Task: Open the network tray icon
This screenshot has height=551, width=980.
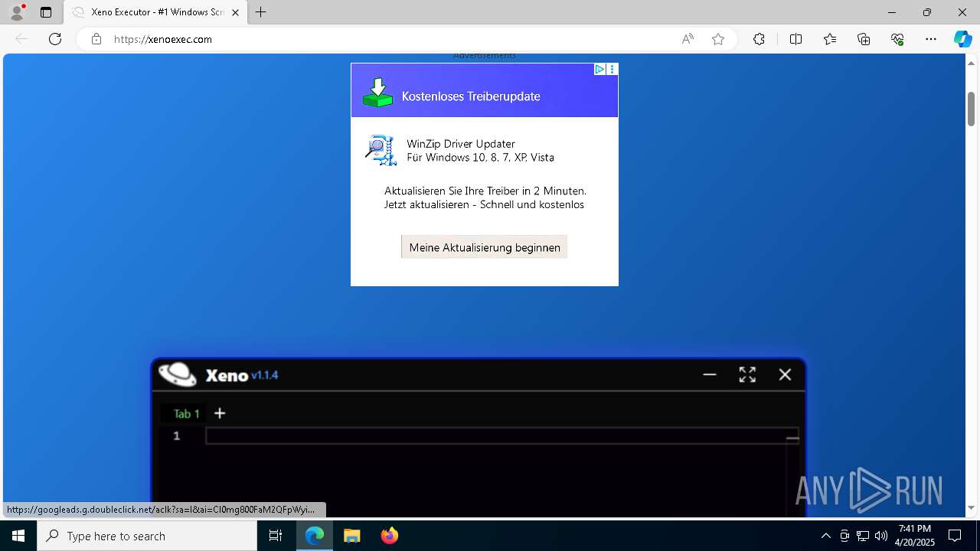Action: point(863,536)
